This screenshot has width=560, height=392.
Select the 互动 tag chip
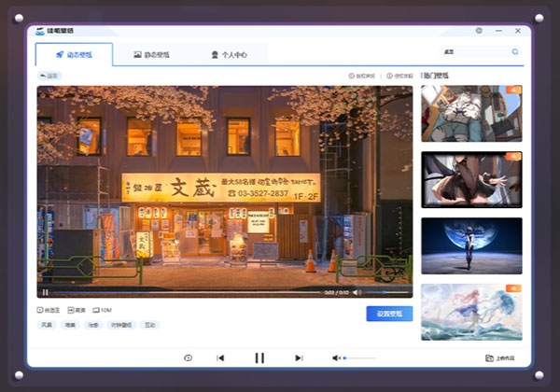[x=149, y=325]
